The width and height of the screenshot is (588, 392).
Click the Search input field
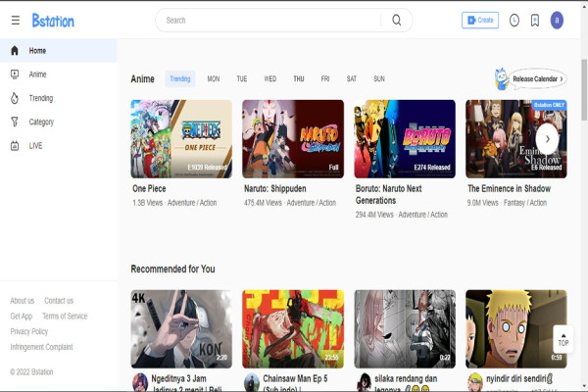pyautogui.click(x=273, y=21)
